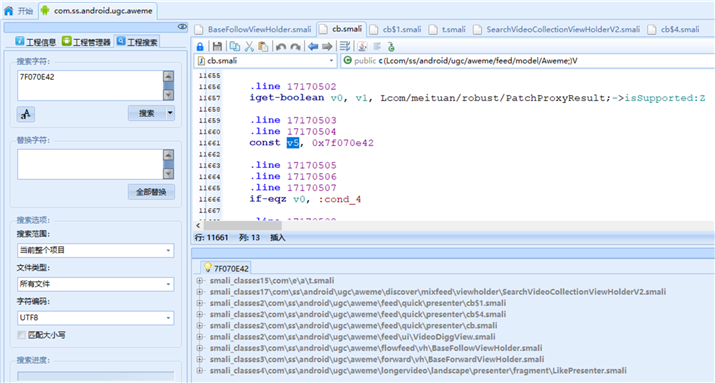
Task: Copy selection using the copy icon
Action: pos(235,47)
